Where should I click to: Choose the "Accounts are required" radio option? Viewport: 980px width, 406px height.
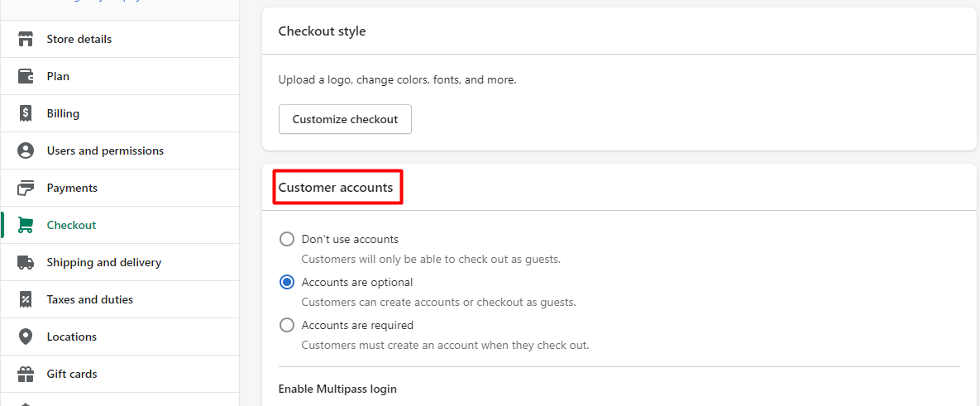tap(287, 325)
